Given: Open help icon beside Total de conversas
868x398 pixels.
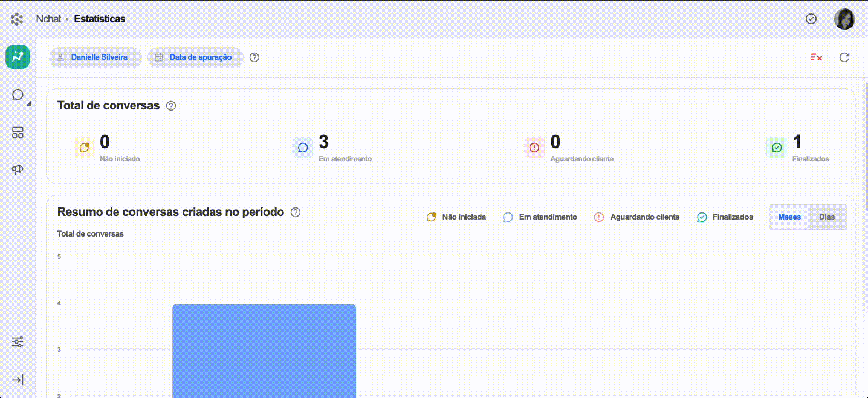Looking at the screenshot, I should pos(171,106).
